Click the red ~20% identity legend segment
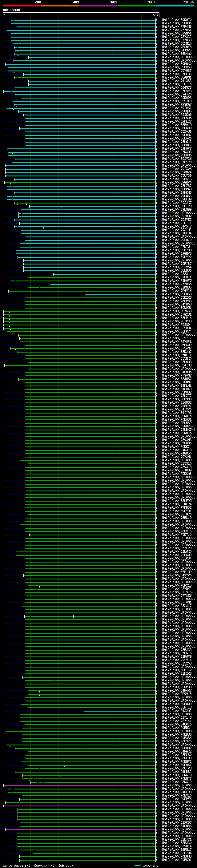Viewport: 197px width, 868px height. point(22,6)
